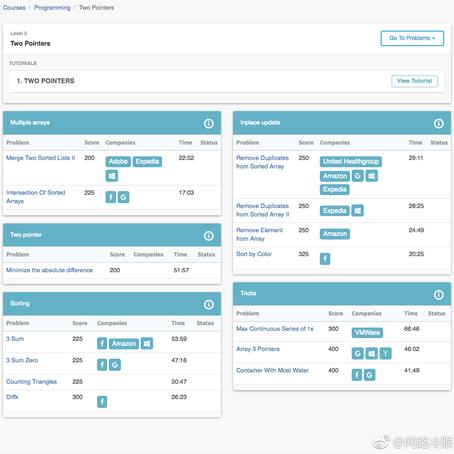Click Yahoo icon in Array 3 Pointers row
Viewport: 454px width, 454px height.
[x=386, y=353]
